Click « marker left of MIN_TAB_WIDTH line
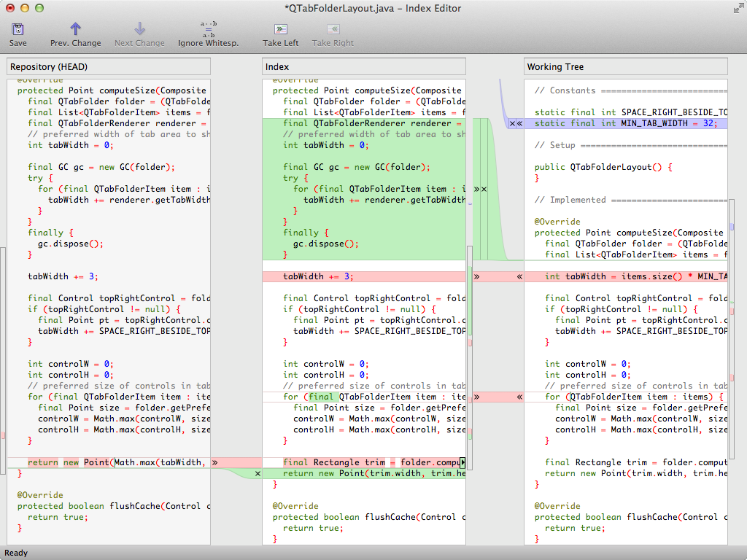This screenshot has height=560, width=747. click(519, 124)
